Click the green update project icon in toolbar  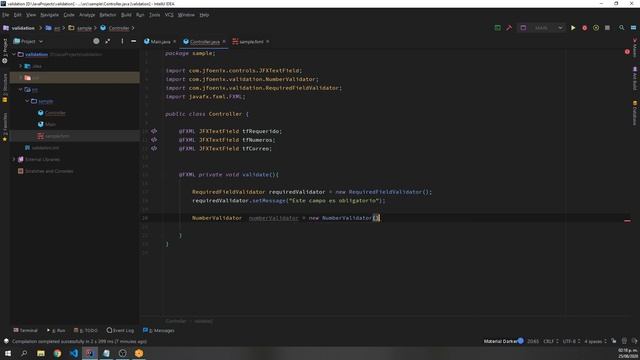pyautogui.click(x=498, y=28)
